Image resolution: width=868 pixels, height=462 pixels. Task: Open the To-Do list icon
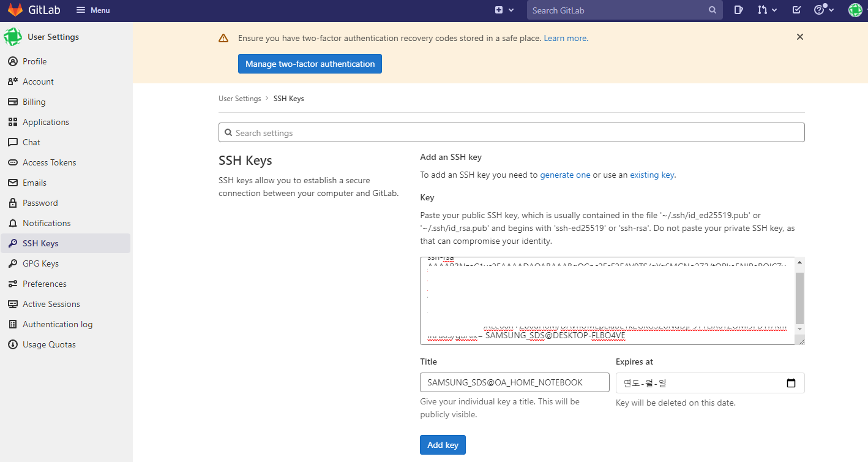(x=796, y=10)
